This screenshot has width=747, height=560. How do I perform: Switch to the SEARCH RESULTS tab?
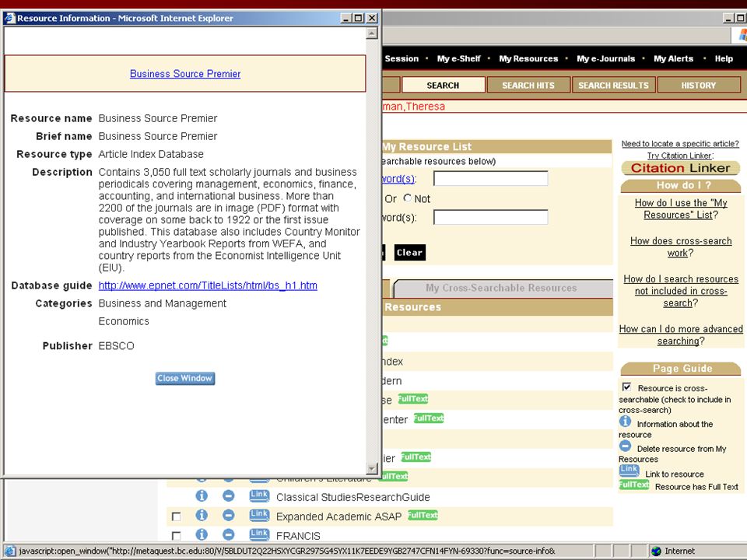pyautogui.click(x=614, y=86)
